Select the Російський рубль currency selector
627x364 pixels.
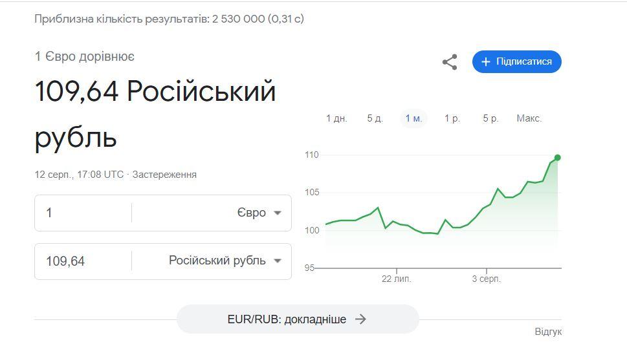pos(217,261)
